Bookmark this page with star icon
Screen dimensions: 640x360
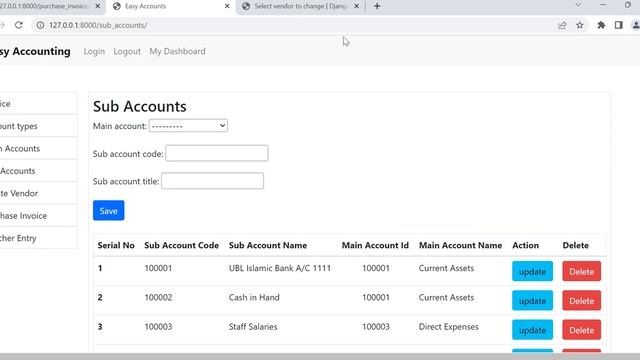580,25
